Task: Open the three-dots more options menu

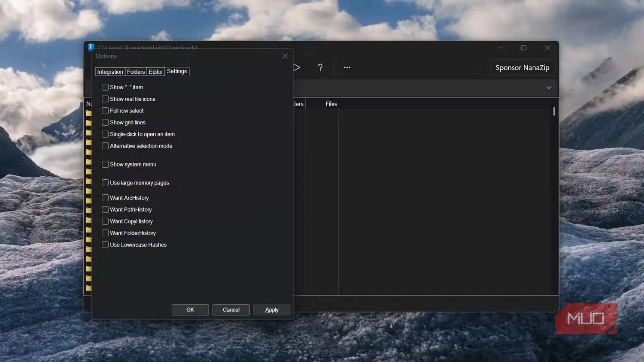Action: (x=347, y=67)
